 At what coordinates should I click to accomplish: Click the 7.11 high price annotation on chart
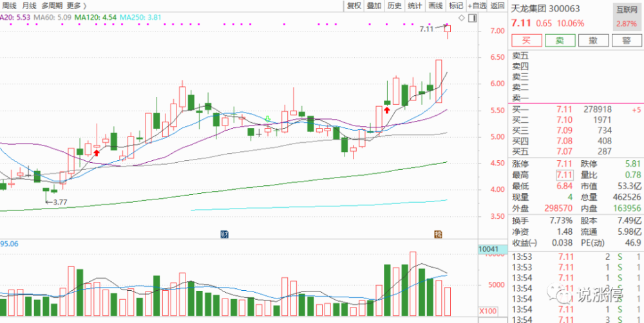(426, 29)
